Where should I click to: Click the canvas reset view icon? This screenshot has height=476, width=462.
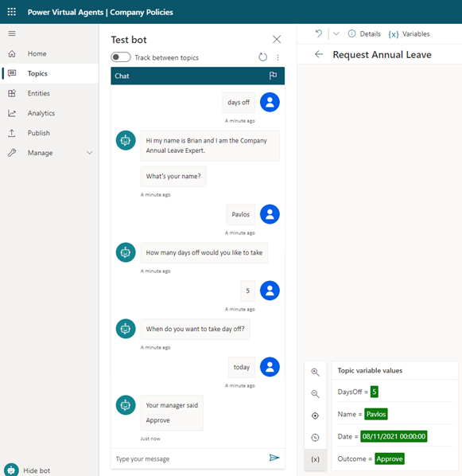pos(315,438)
